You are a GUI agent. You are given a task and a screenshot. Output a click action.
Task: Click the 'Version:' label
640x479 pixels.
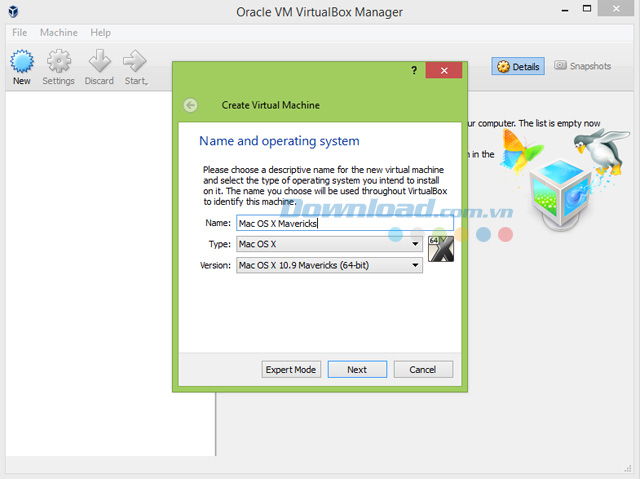pyautogui.click(x=216, y=265)
